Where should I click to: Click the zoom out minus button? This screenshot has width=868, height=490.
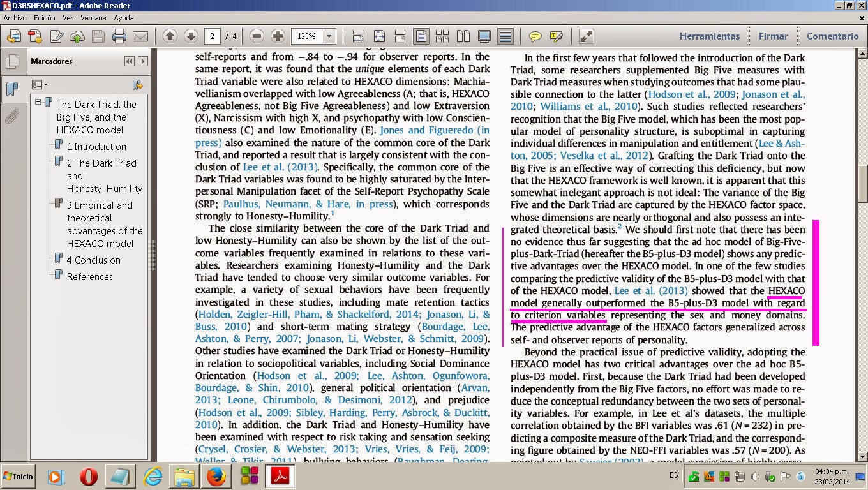[x=257, y=36]
